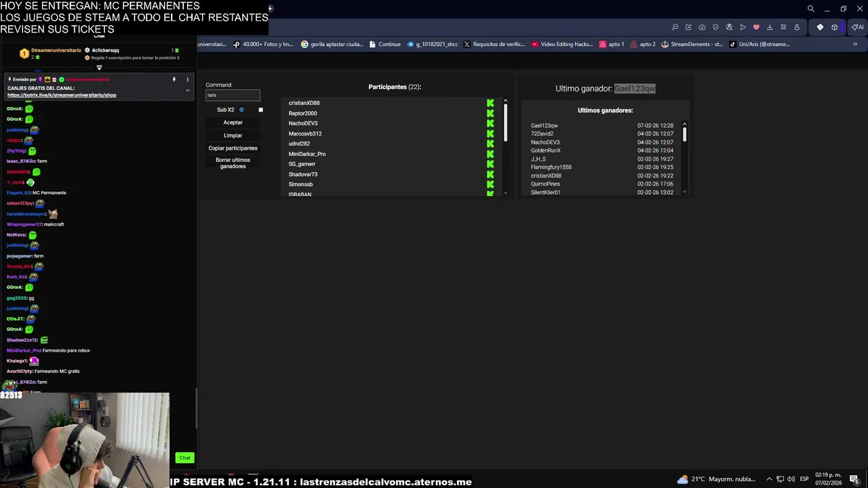
Task: Select participant Shadovar73 name
Action: (303, 174)
